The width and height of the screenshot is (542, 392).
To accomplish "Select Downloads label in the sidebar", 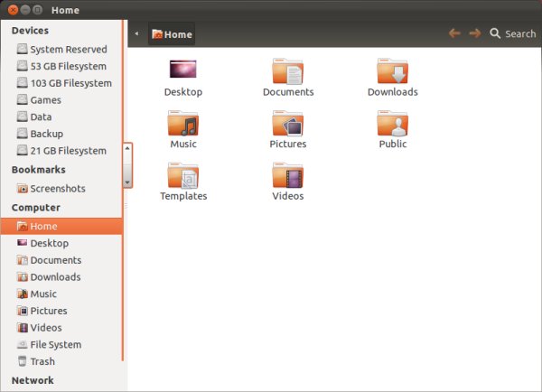I will 56,277.
